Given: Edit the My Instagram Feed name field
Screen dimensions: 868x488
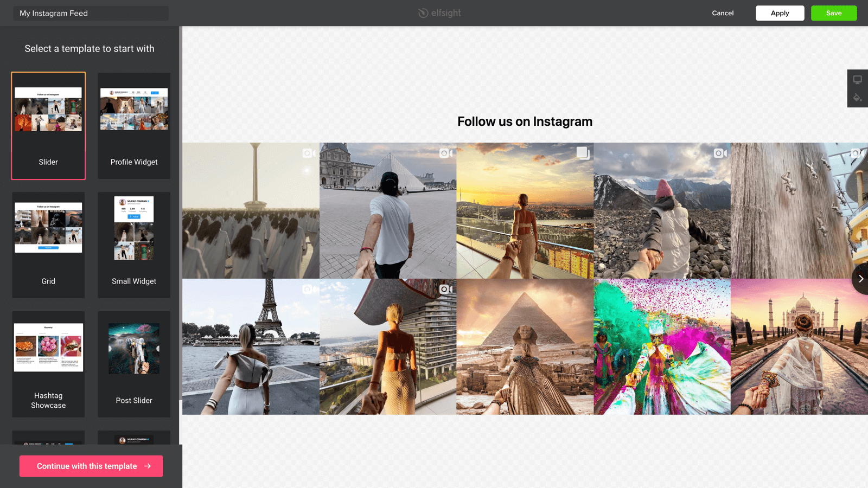Looking at the screenshot, I should [91, 13].
